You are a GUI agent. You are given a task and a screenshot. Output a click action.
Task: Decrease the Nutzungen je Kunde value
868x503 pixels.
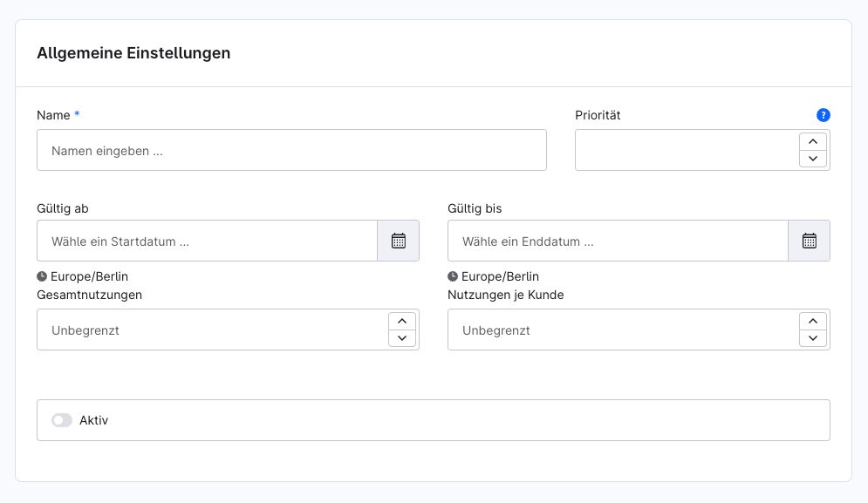point(813,337)
